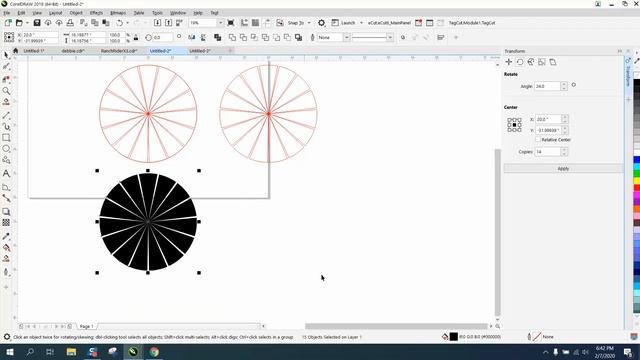Choose the Color Eyedropper tool
The width and height of the screenshot is (640, 360).
pyautogui.click(x=6, y=236)
